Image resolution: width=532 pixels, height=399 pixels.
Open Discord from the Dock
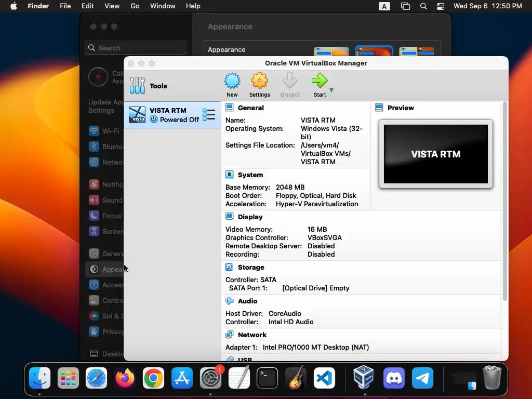click(394, 378)
